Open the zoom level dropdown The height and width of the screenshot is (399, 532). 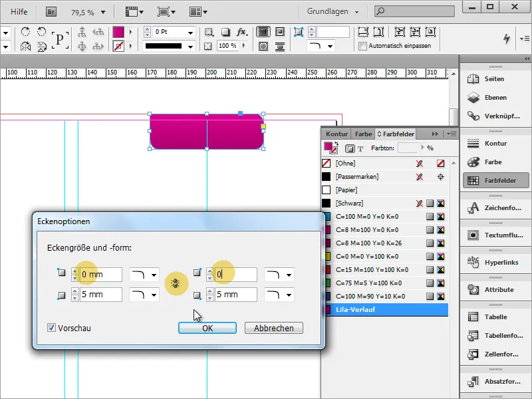coord(103,13)
